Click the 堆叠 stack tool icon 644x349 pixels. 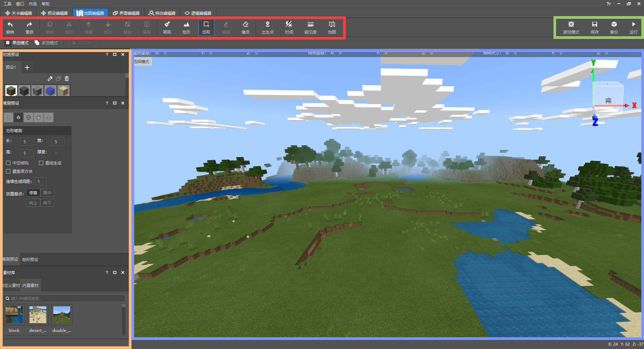pyautogui.click(x=89, y=24)
